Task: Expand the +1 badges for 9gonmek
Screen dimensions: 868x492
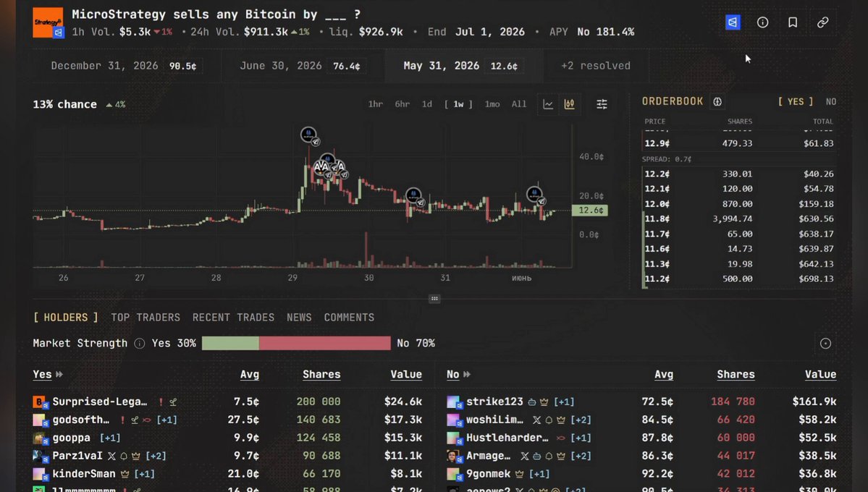Action: pyautogui.click(x=539, y=475)
